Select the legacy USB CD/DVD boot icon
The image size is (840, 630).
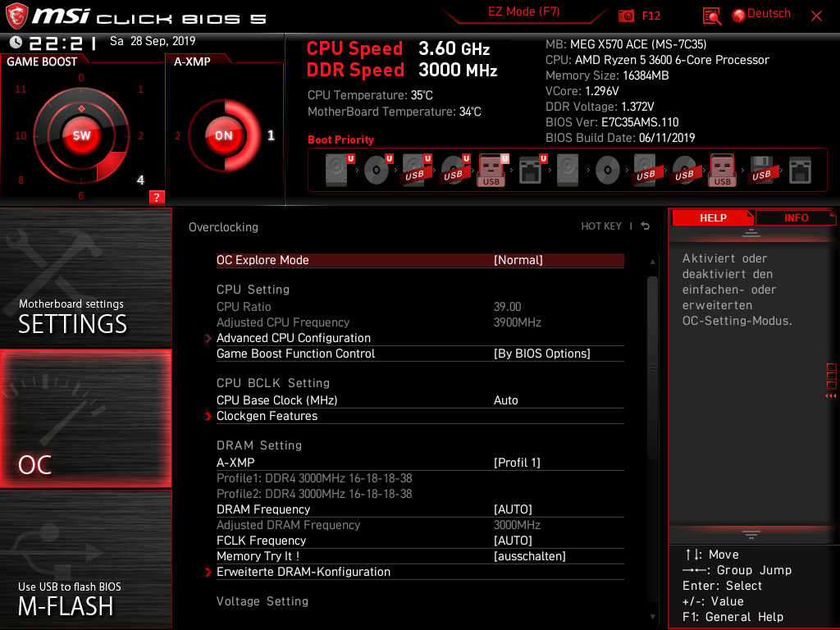tap(684, 171)
